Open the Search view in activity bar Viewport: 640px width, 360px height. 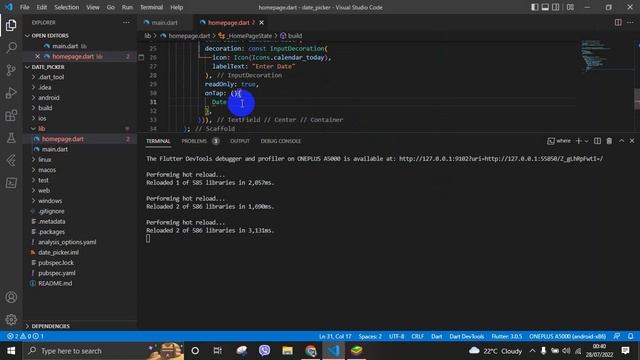[x=11, y=48]
